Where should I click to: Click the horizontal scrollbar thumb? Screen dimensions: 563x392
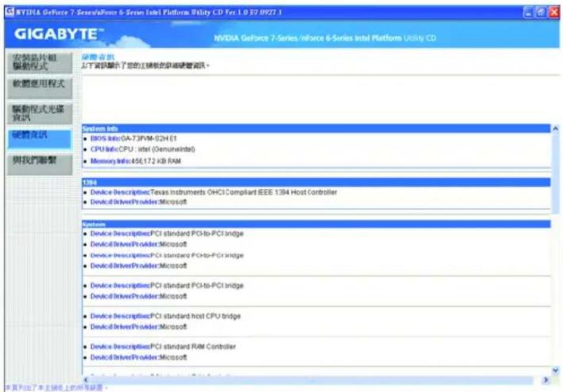click(311, 380)
